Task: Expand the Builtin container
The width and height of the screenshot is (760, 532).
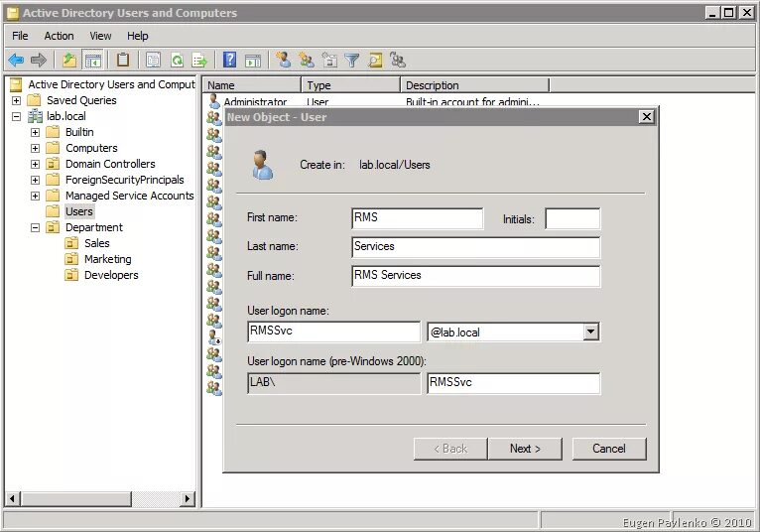Action: pos(35,132)
